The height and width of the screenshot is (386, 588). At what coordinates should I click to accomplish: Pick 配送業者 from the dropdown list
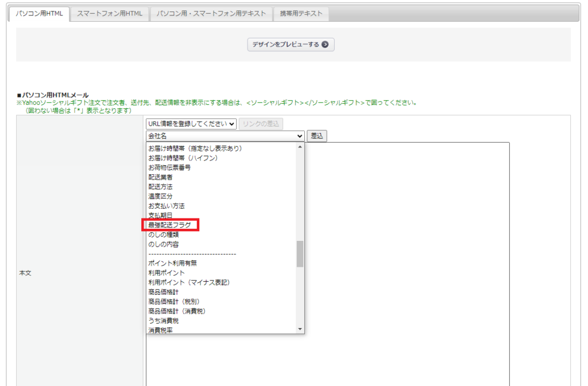coord(222,177)
